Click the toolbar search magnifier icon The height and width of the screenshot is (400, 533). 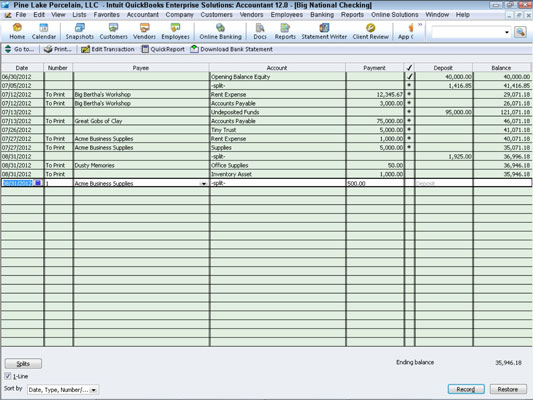click(x=520, y=32)
